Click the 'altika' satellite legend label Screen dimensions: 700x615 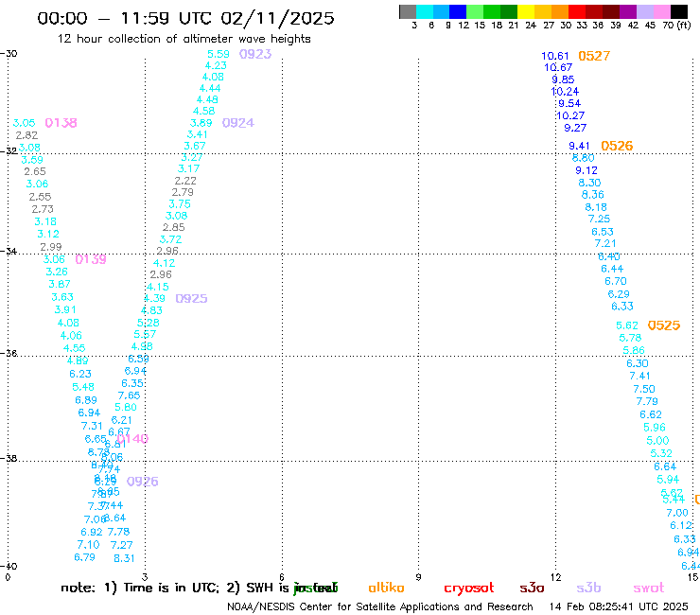pos(386,588)
